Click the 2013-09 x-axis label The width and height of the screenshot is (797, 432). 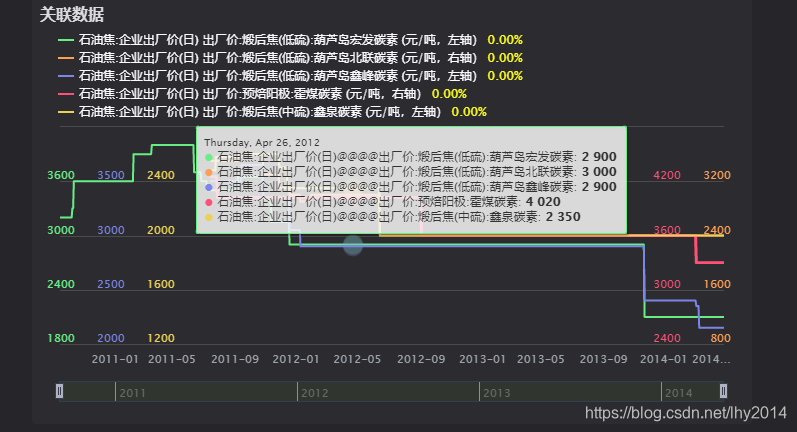click(603, 359)
